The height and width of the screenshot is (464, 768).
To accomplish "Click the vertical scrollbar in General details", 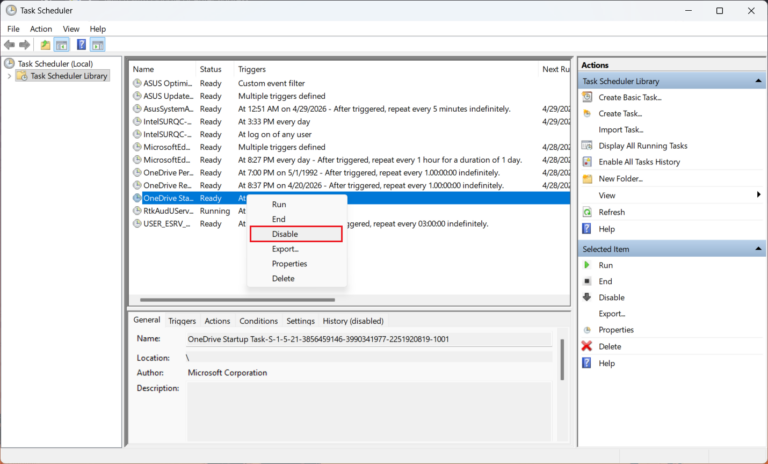I will tap(562, 360).
